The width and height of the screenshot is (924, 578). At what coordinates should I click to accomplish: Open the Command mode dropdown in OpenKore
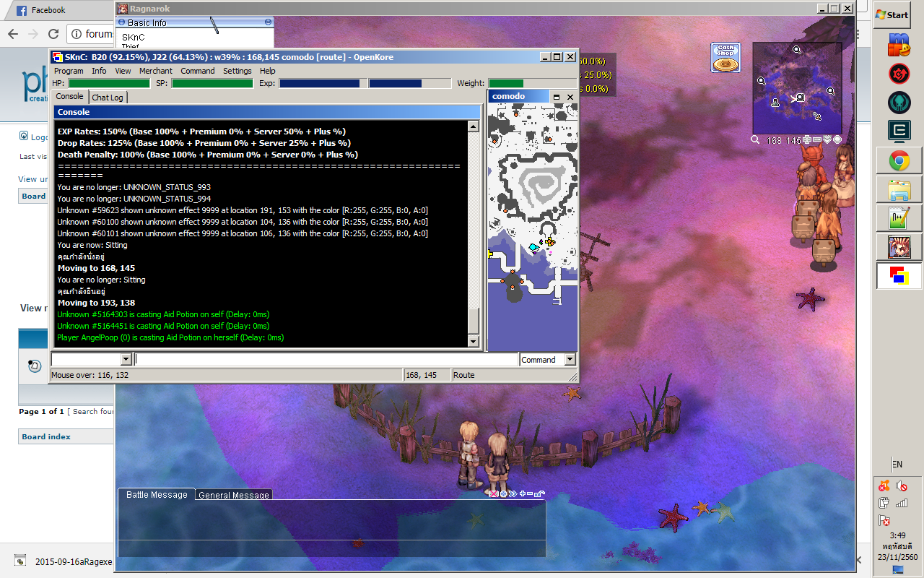tap(570, 359)
